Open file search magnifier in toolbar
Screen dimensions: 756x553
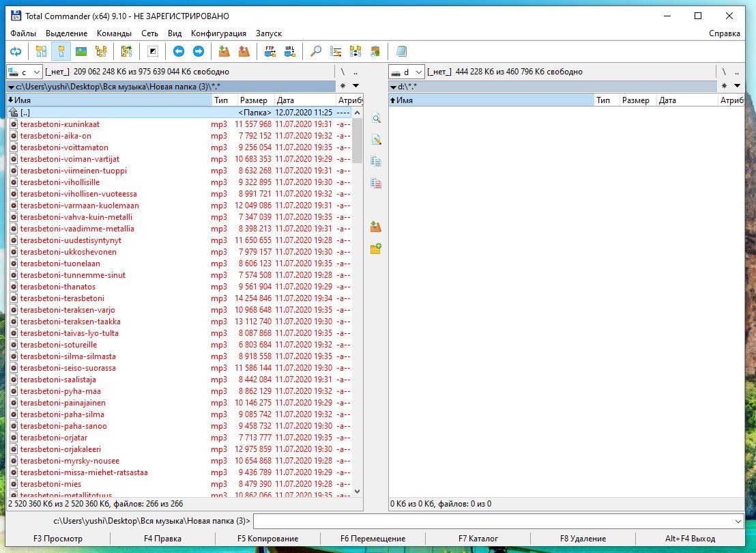click(x=316, y=51)
